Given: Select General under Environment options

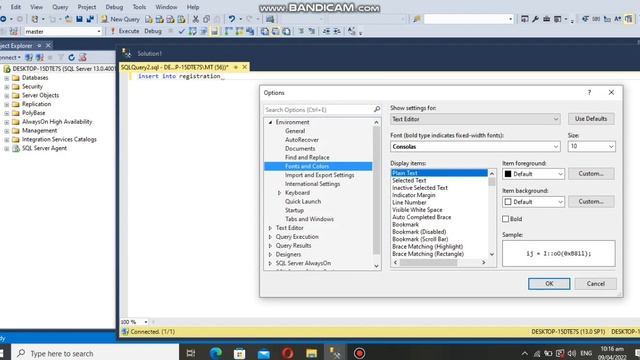Looking at the screenshot, I should tap(295, 131).
